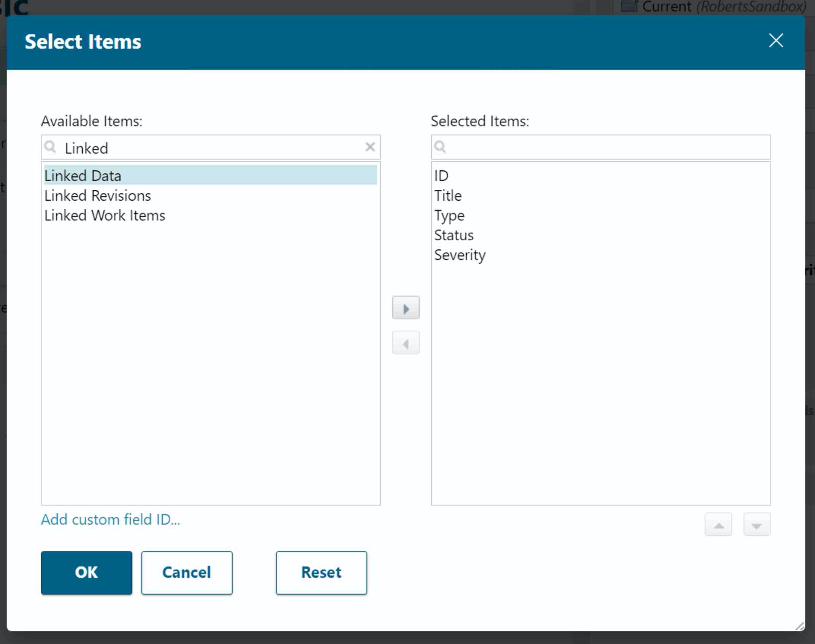Click the move-up arrow below Selected Items
Screen dimensions: 815x644
(x=718, y=525)
